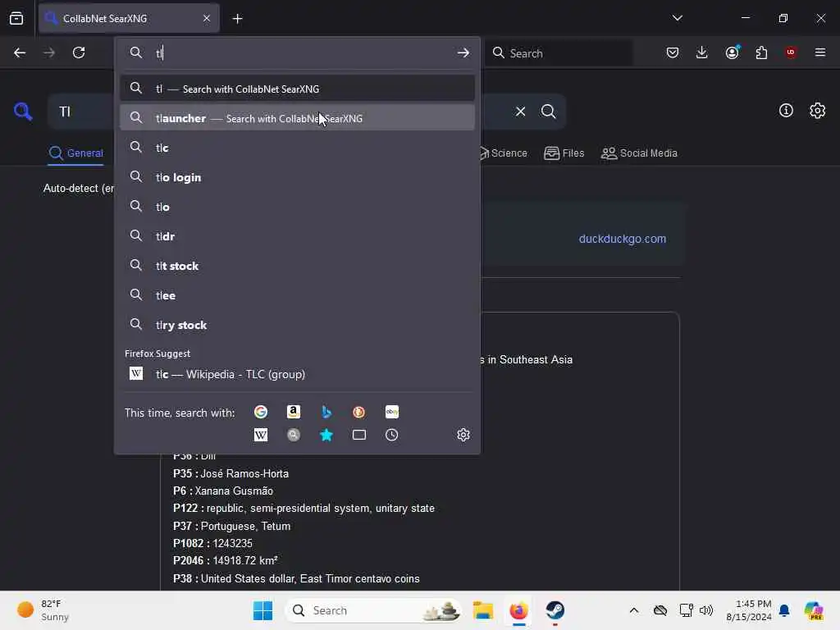Close the CollabNet SearXNG tab
This screenshot has height=630, width=840.
tap(207, 19)
